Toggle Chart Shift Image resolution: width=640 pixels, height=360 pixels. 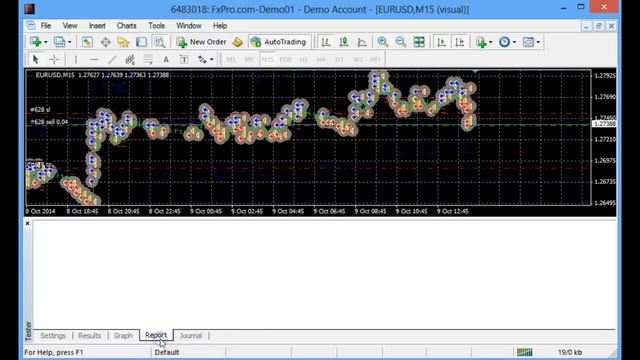pos(460,42)
